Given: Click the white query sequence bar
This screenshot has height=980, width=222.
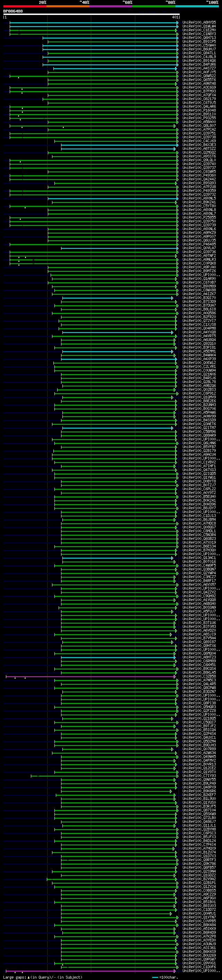Looking at the screenshot, I should [92, 14].
